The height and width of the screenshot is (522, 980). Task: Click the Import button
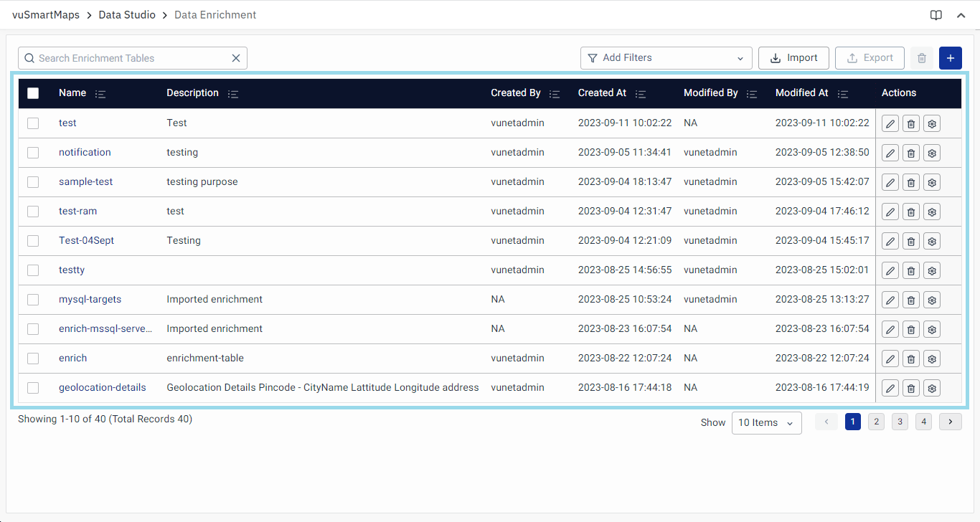[793, 58]
